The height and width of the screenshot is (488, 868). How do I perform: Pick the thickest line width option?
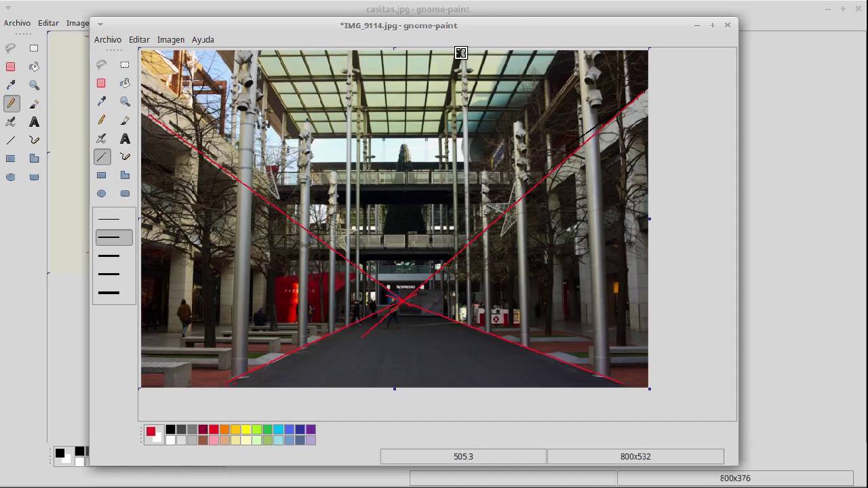pos(114,293)
